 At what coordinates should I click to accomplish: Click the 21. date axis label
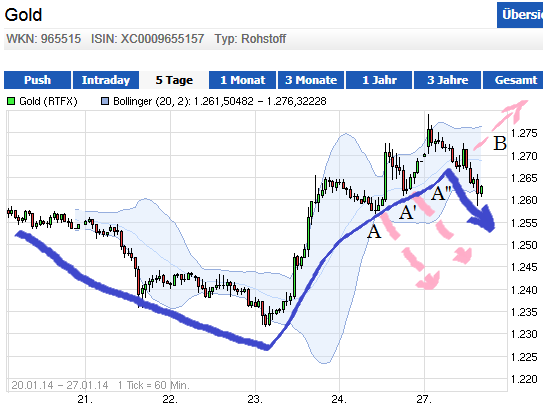[x=85, y=399]
